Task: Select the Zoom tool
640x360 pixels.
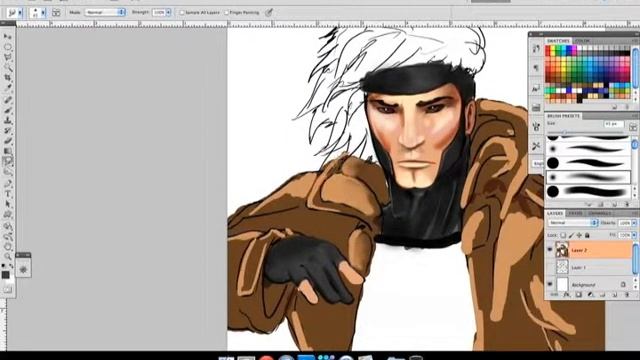Action: 8,256
